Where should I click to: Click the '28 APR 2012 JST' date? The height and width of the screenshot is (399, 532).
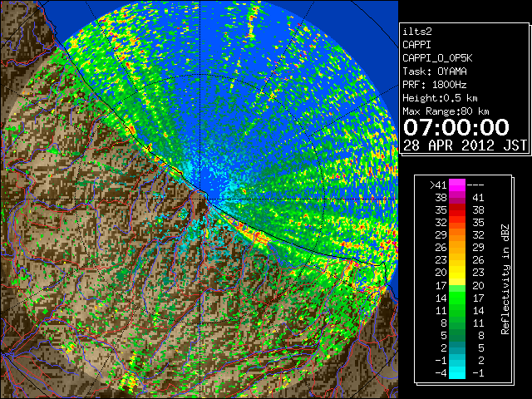click(465, 145)
